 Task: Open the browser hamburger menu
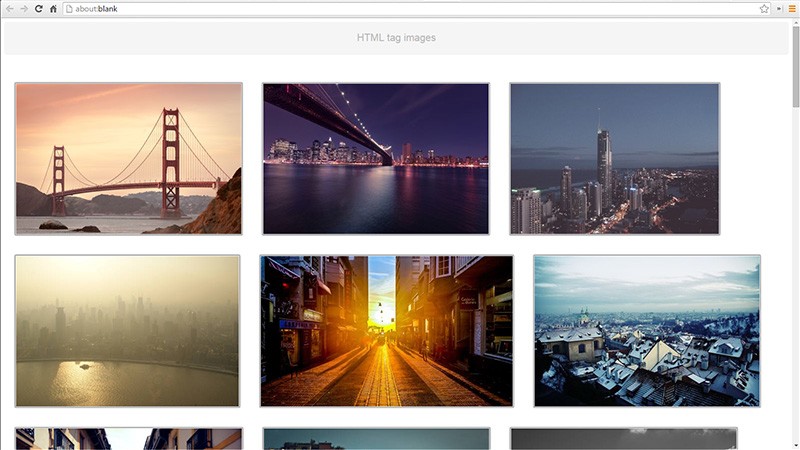click(x=792, y=9)
